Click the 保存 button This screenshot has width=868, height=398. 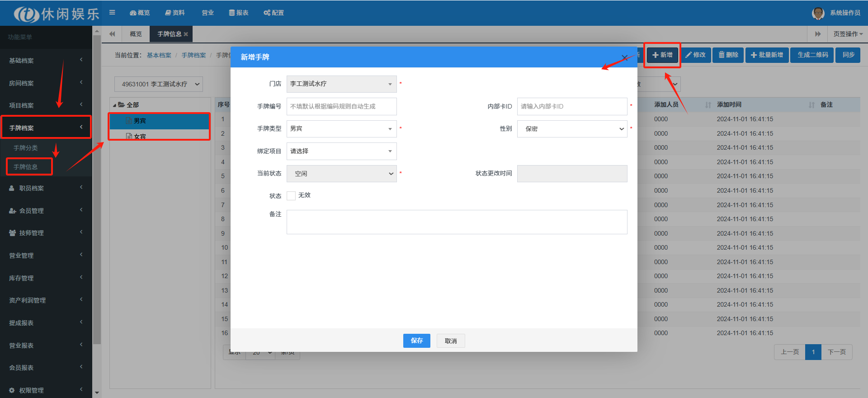(416, 341)
